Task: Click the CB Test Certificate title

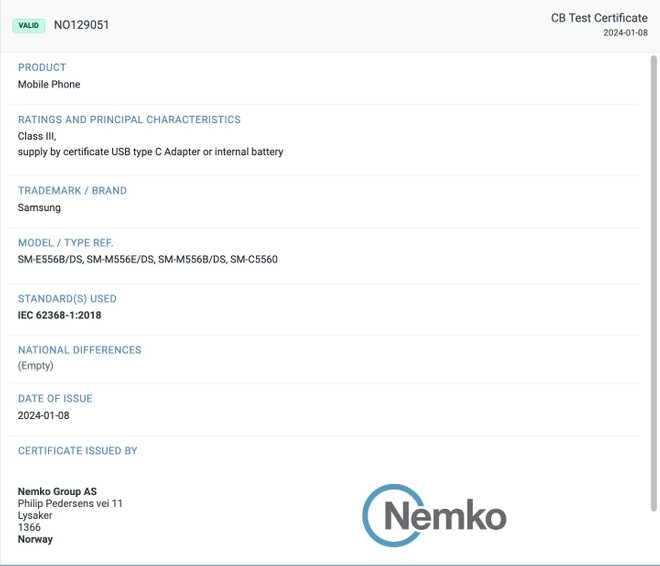Action: point(599,18)
